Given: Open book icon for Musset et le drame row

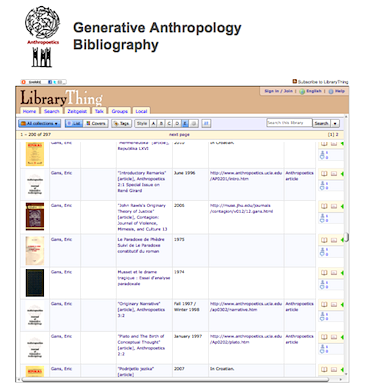Looking at the screenshot, I should [x=324, y=273].
